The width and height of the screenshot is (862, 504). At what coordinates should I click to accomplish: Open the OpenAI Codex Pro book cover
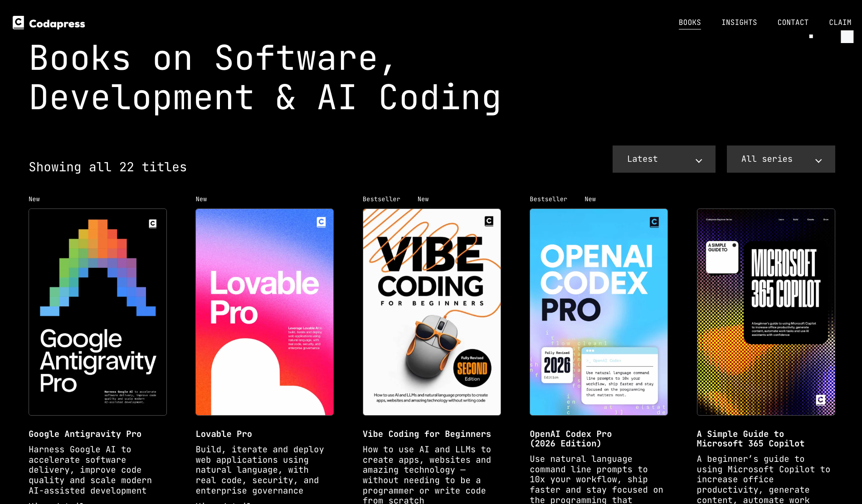click(599, 312)
